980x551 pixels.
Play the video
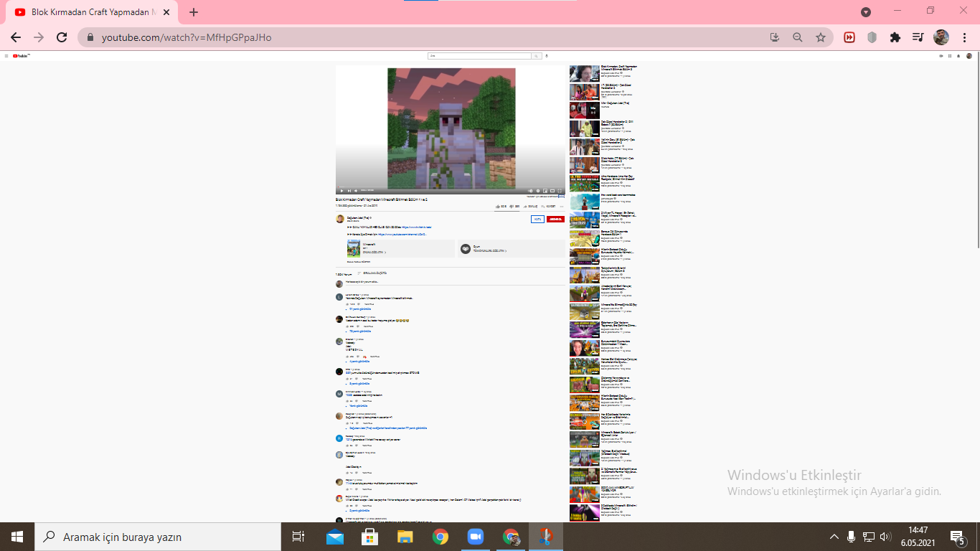341,190
